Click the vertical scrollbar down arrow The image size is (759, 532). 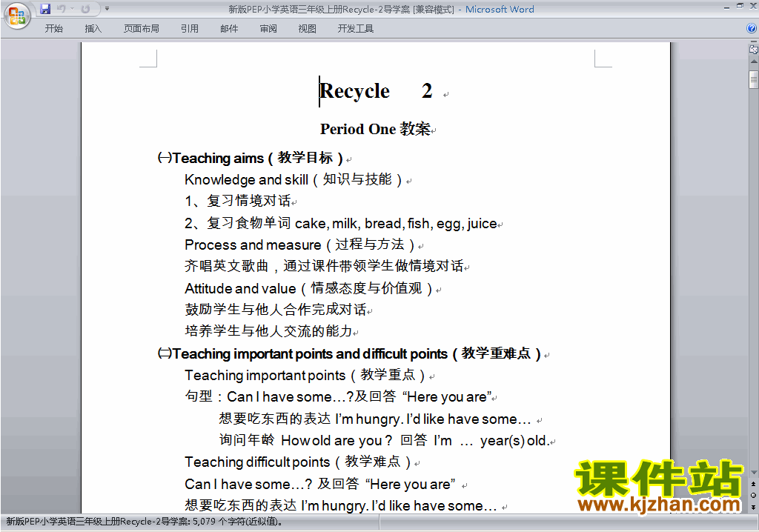pyautogui.click(x=753, y=473)
